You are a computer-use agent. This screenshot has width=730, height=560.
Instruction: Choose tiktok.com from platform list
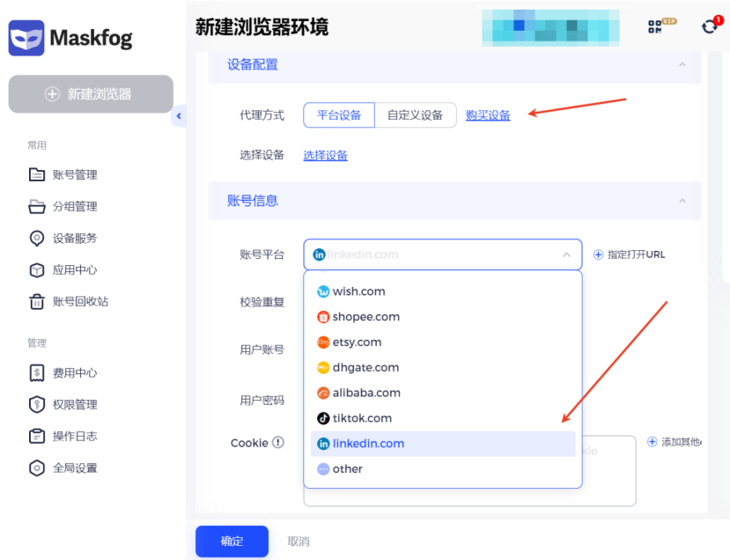361,418
